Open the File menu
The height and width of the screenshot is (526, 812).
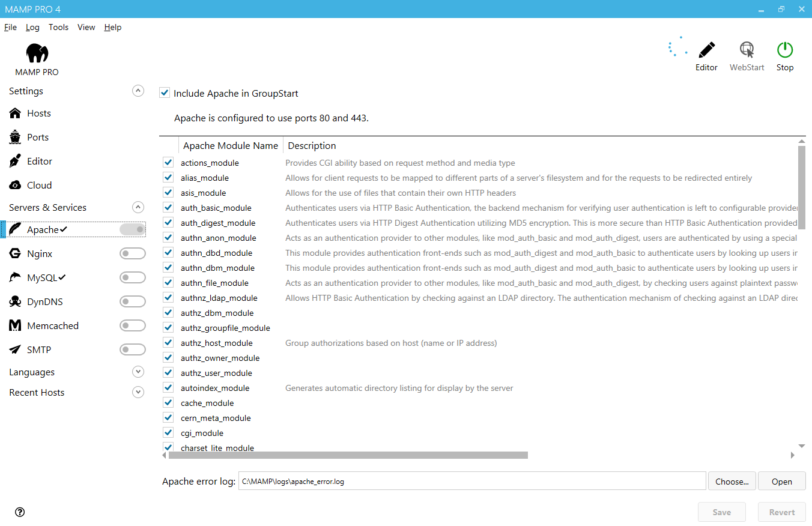[10, 27]
